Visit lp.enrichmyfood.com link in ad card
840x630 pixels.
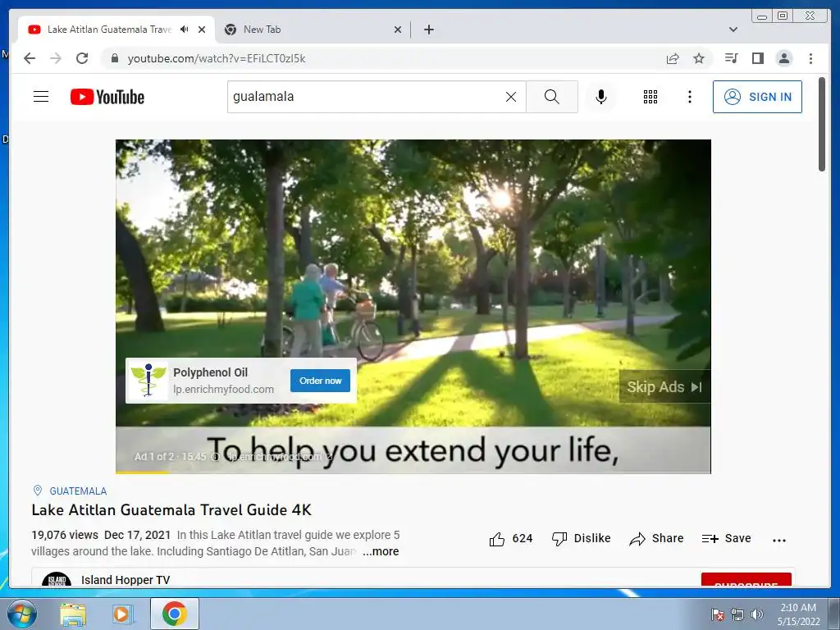click(x=223, y=390)
